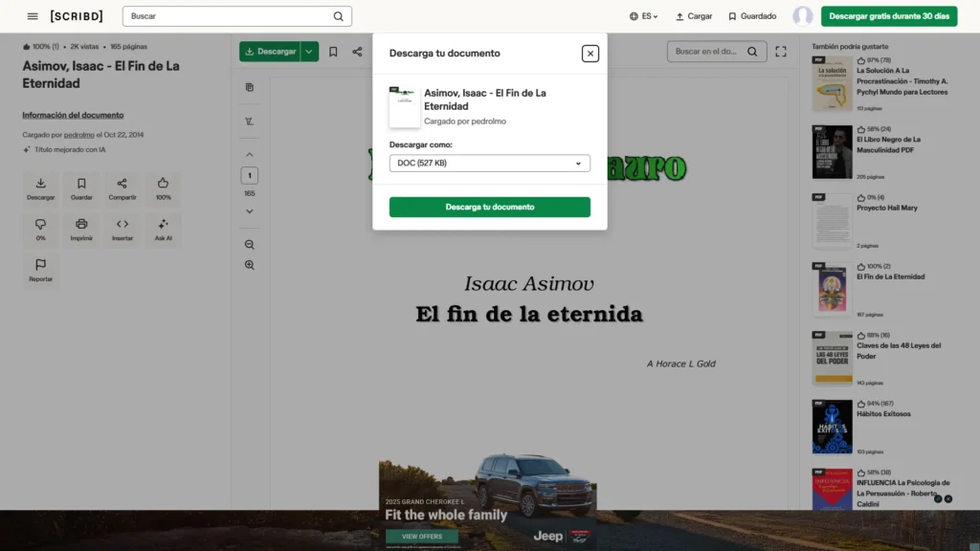Open La Solución A La Procrastinación recommendation

(902, 81)
